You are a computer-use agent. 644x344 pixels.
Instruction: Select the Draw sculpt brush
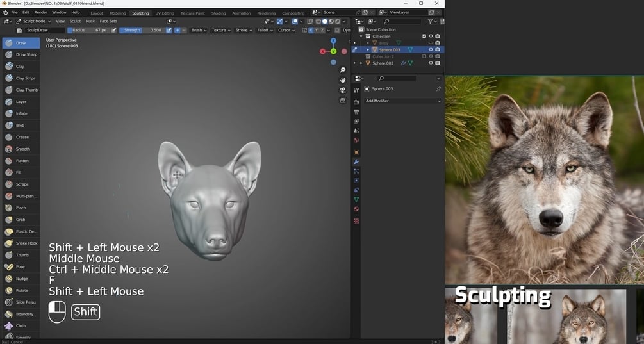21,43
